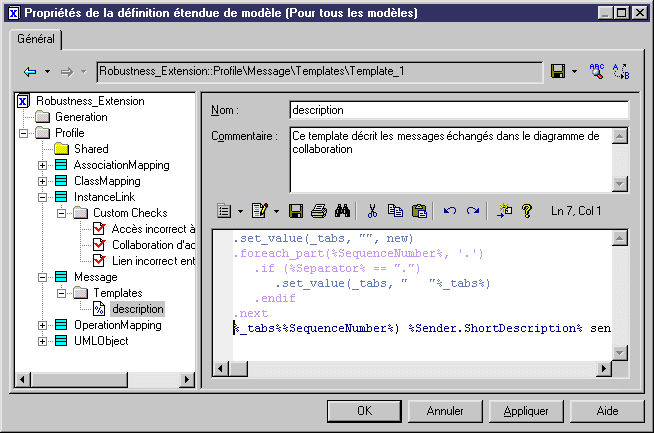This screenshot has height=433, width=654.
Task: Click the yellow question mark help icon
Action: (526, 211)
